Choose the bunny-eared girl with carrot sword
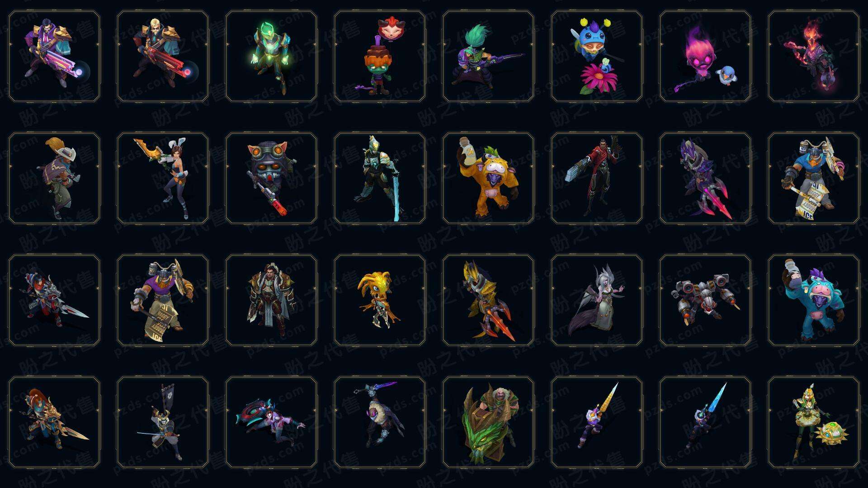 163,178
